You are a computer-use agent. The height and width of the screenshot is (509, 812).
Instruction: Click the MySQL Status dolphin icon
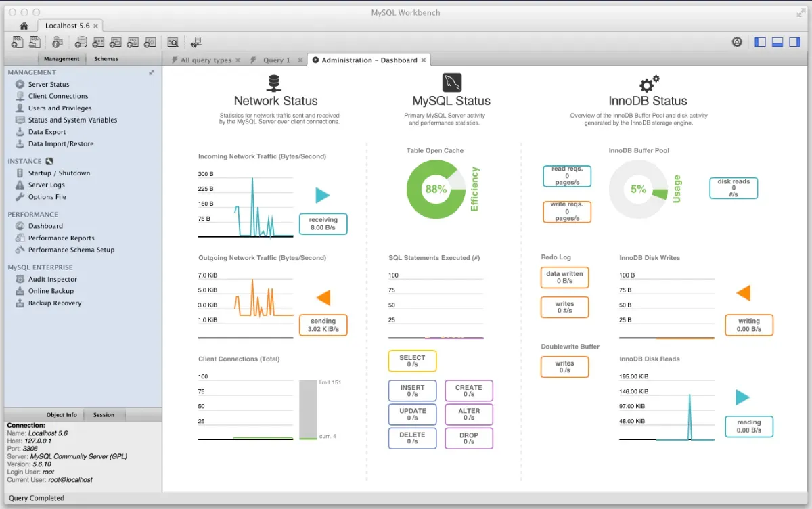point(451,83)
